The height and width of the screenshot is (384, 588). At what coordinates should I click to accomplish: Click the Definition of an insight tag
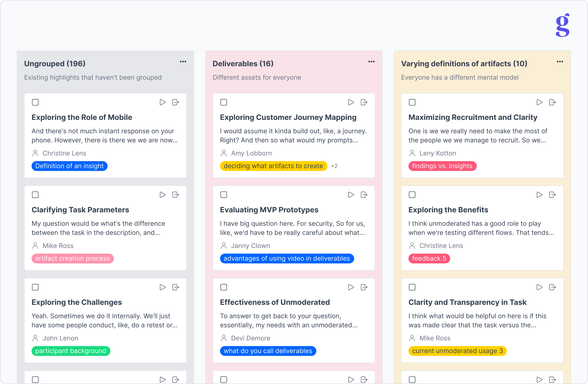click(70, 166)
